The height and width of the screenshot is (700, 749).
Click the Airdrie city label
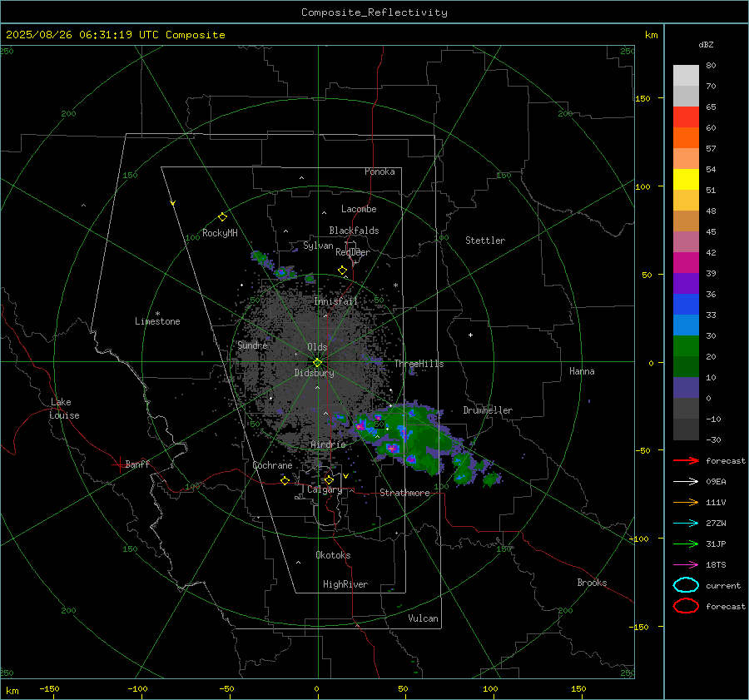coord(328,444)
